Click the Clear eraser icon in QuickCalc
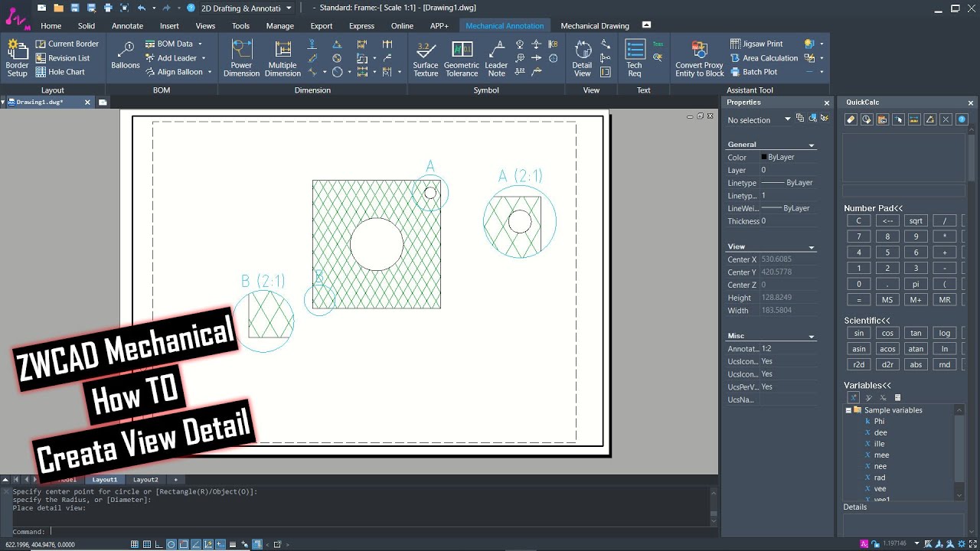 [851, 119]
